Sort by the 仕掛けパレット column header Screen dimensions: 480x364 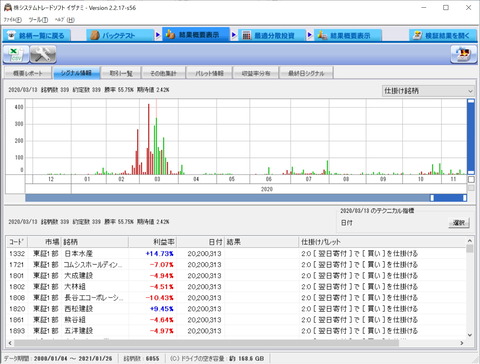click(382, 242)
